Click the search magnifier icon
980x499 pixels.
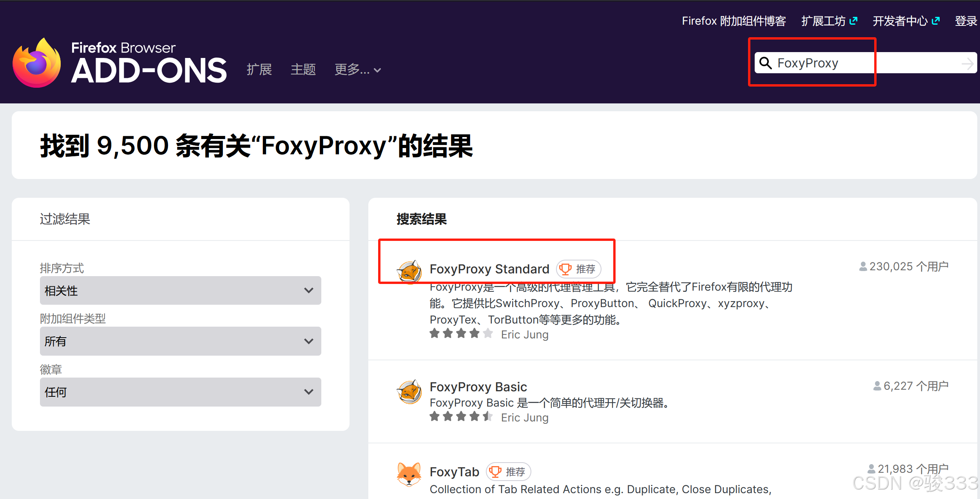pyautogui.click(x=765, y=63)
